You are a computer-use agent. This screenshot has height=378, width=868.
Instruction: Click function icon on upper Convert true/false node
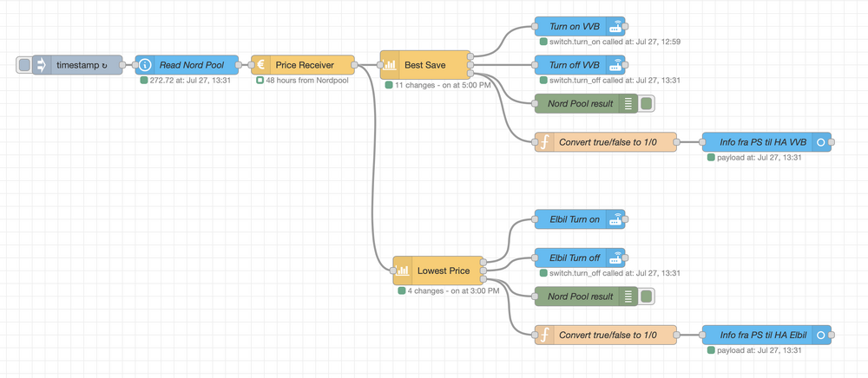tap(544, 142)
